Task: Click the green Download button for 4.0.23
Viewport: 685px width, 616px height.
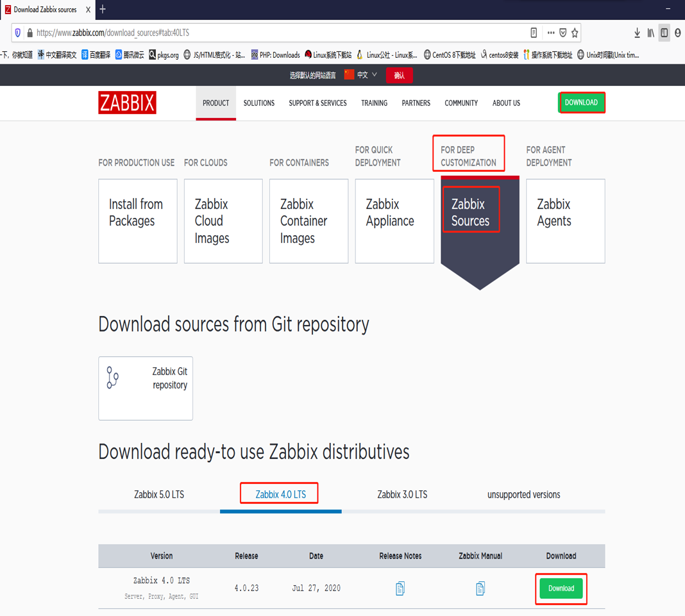Action: pyautogui.click(x=561, y=588)
